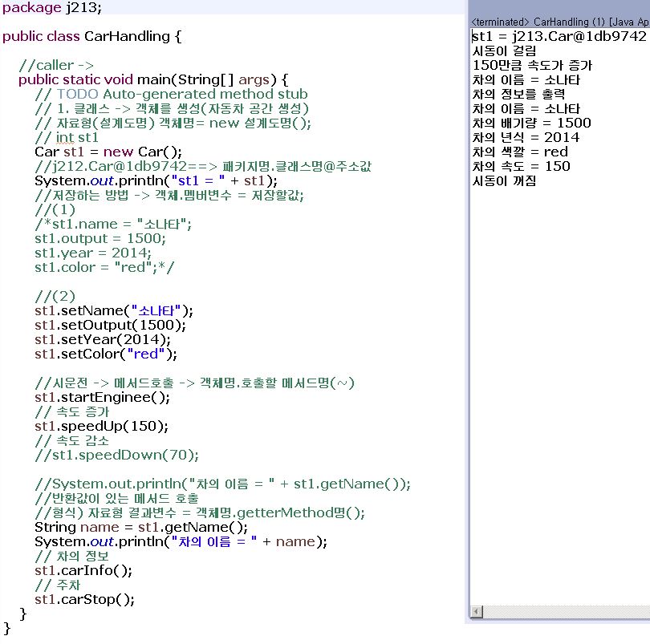650x644 pixels.
Task: Click the commented println with st1.getName() line
Action: point(222,484)
